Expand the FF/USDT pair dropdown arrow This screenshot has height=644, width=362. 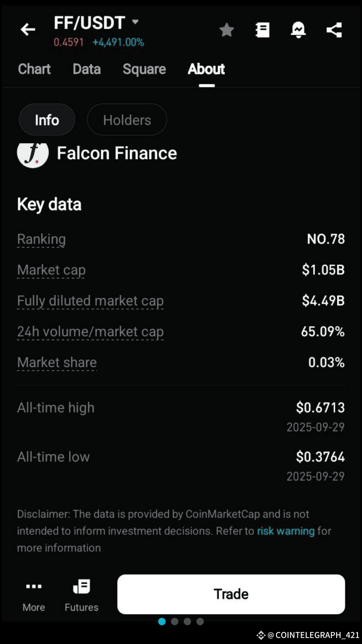point(135,22)
